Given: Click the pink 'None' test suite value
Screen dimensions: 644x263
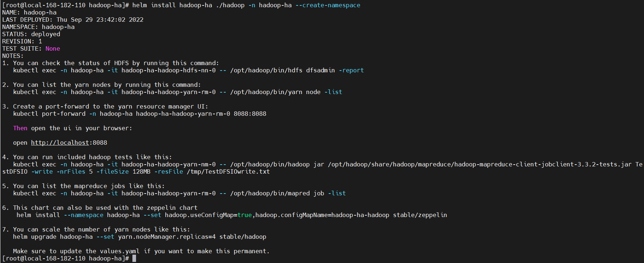Looking at the screenshot, I should click(53, 48).
